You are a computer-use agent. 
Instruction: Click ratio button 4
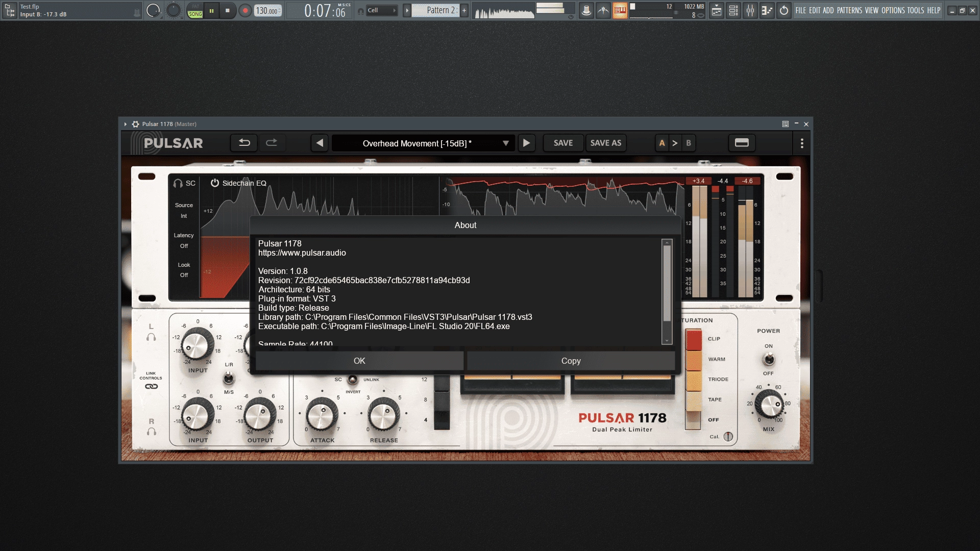pyautogui.click(x=442, y=420)
